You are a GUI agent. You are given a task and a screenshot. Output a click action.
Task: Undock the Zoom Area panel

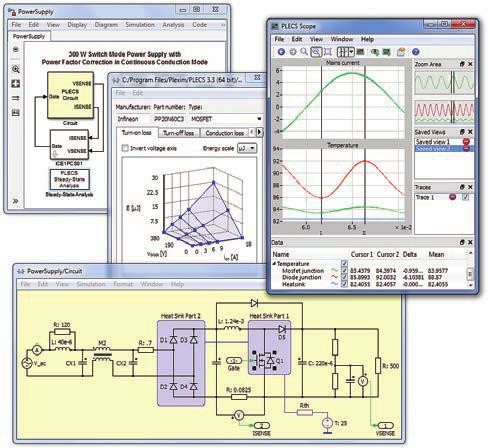(462, 64)
